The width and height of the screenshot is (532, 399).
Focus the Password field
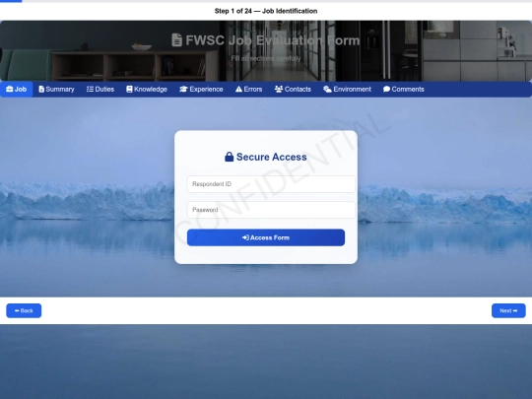pyautogui.click(x=271, y=210)
